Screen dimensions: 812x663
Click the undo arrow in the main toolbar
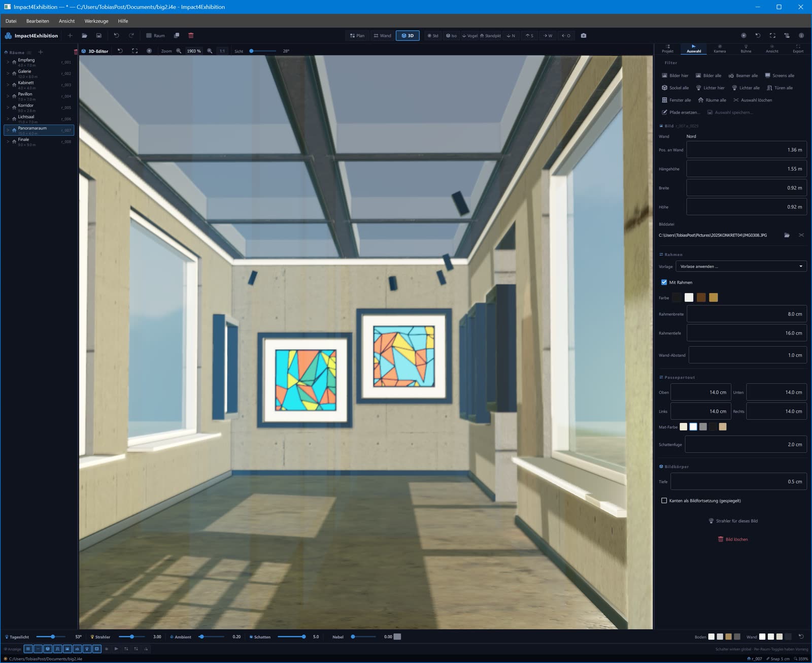(x=116, y=36)
